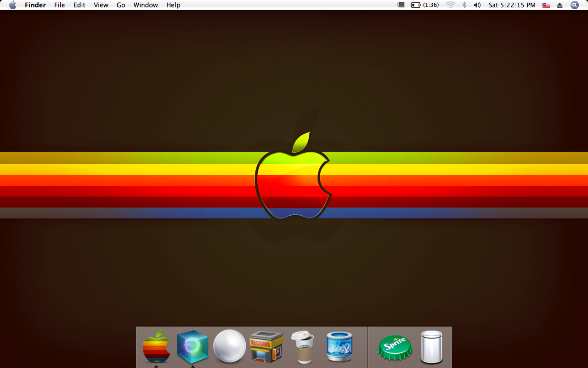This screenshot has height=368, width=588.
Task: Click the rainbow Apple icon in Dock
Action: tap(156, 346)
